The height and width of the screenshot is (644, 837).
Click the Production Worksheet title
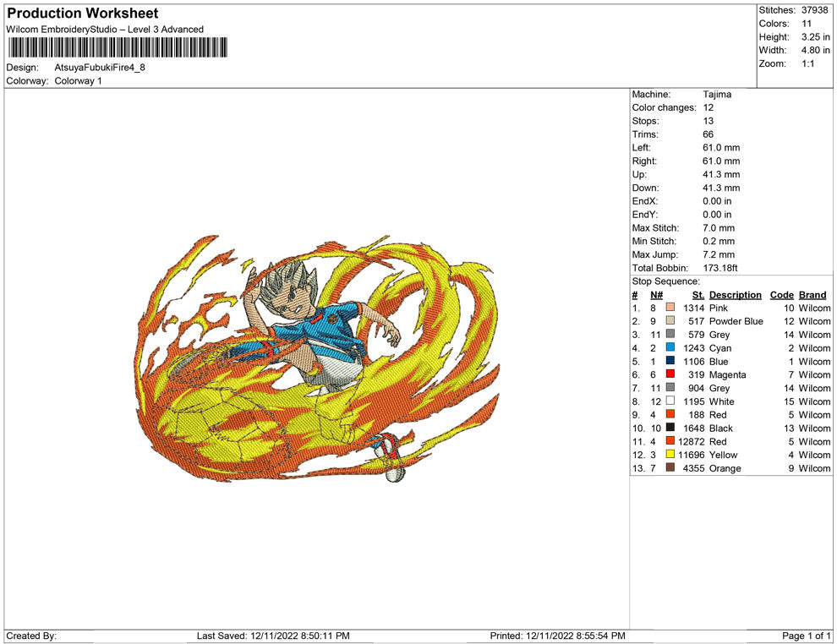click(83, 14)
